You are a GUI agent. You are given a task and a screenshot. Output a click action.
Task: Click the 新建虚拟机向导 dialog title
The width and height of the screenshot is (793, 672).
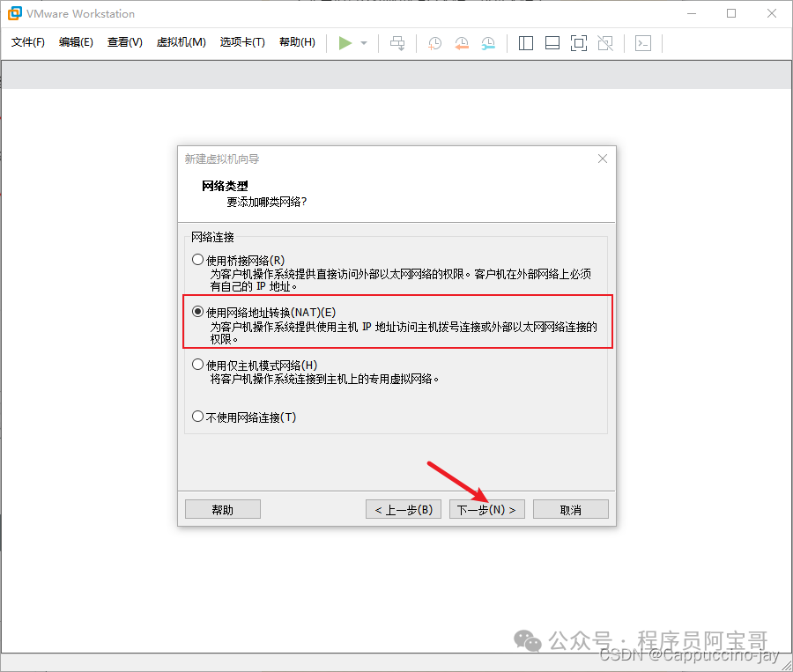221,159
